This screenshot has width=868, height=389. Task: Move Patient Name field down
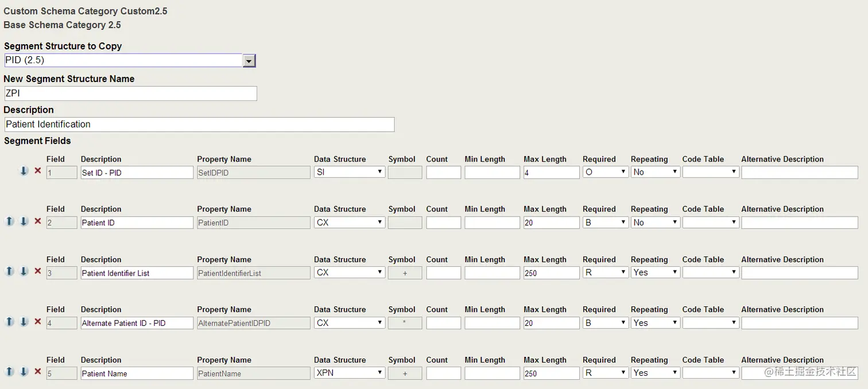coord(24,372)
